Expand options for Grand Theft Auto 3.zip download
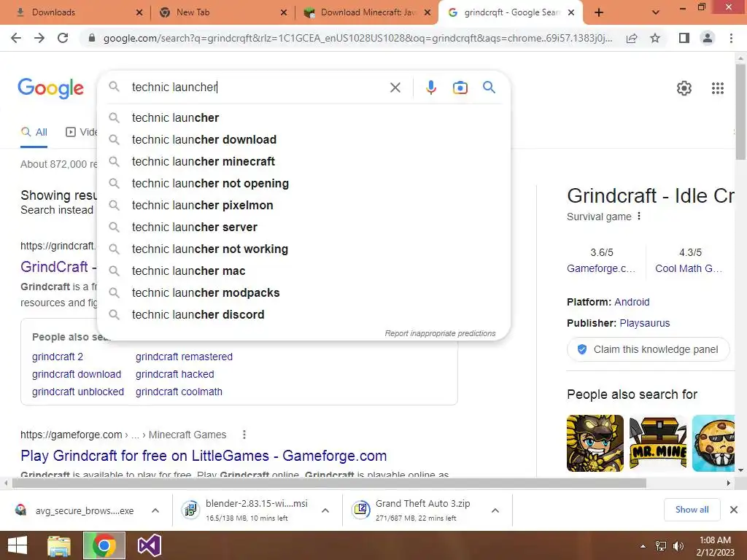 click(495, 510)
